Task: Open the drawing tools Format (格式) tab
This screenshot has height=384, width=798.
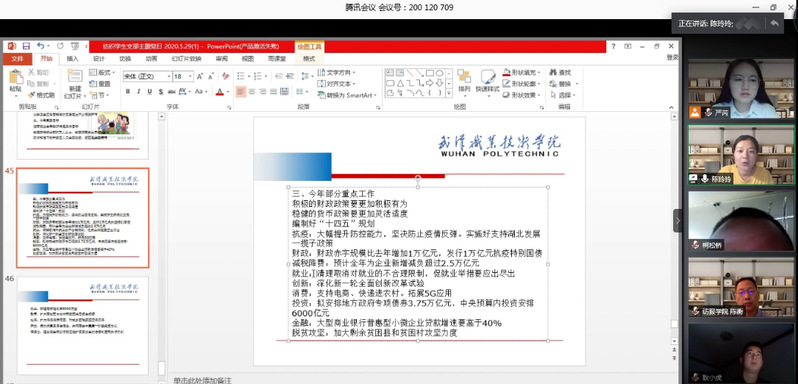Action: [308, 58]
